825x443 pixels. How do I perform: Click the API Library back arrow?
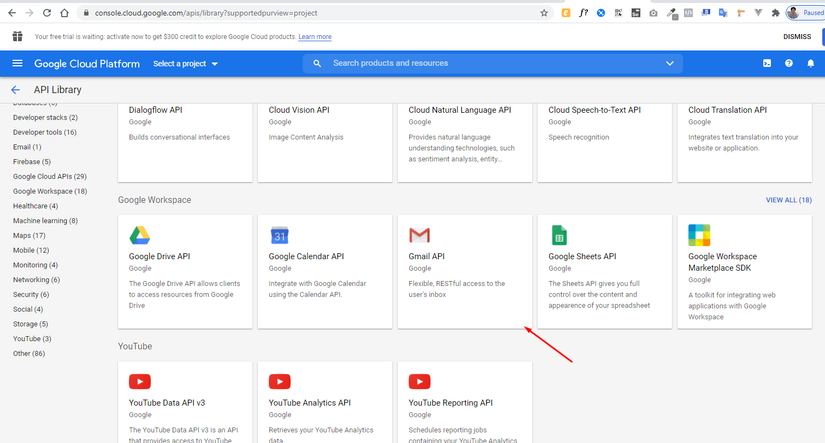pos(15,90)
